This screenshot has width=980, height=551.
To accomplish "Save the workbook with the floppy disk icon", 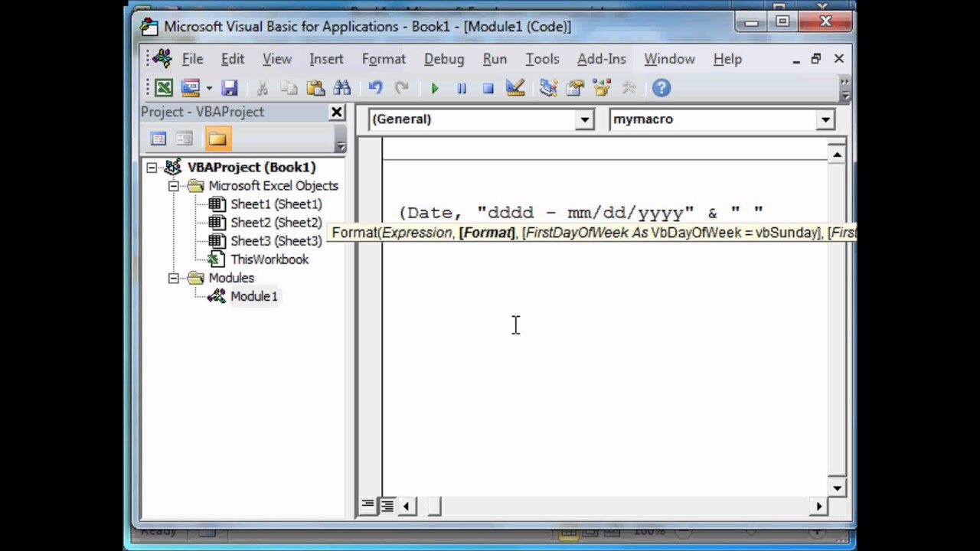I will tap(230, 88).
